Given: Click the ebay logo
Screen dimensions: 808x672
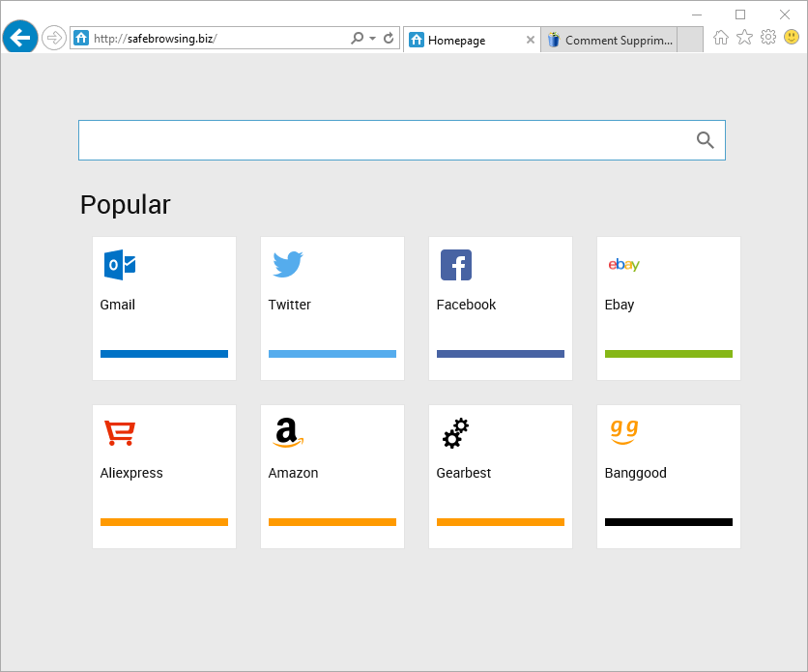Looking at the screenshot, I should 624,264.
